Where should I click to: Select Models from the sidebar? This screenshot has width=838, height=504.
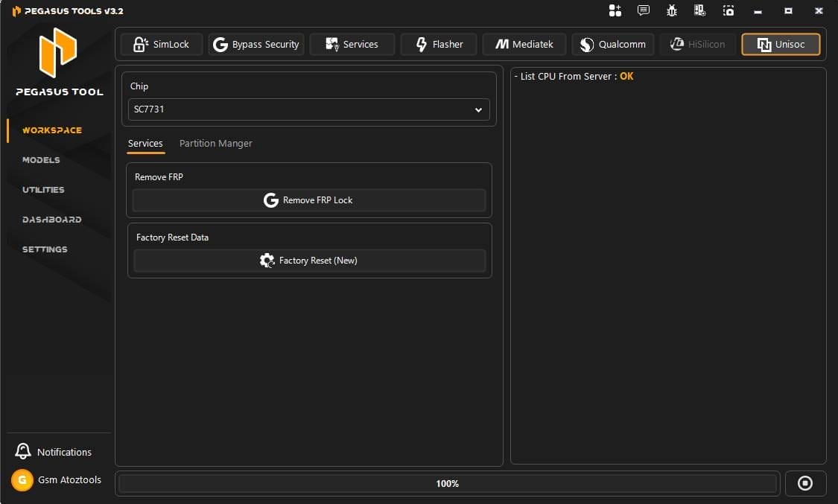[x=41, y=159]
